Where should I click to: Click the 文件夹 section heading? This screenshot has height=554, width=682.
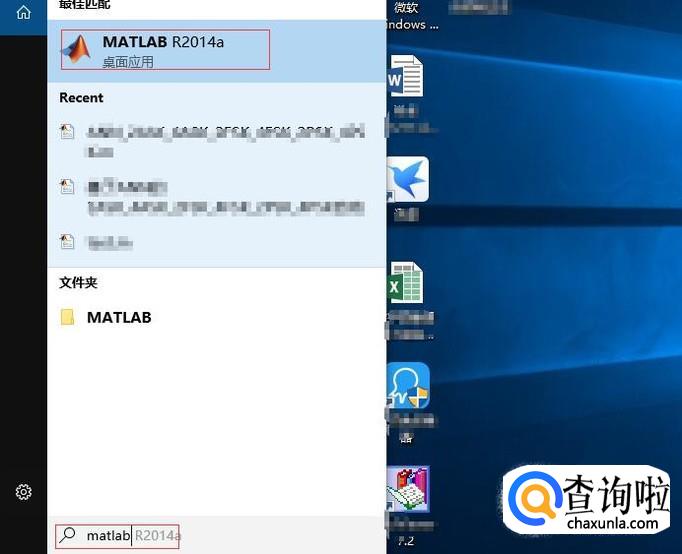click(x=78, y=283)
